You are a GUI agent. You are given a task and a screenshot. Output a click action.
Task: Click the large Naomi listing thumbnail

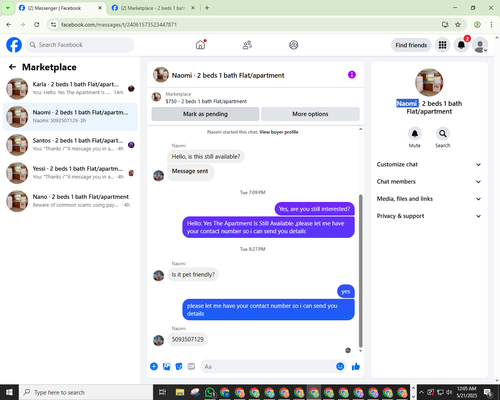point(429,82)
